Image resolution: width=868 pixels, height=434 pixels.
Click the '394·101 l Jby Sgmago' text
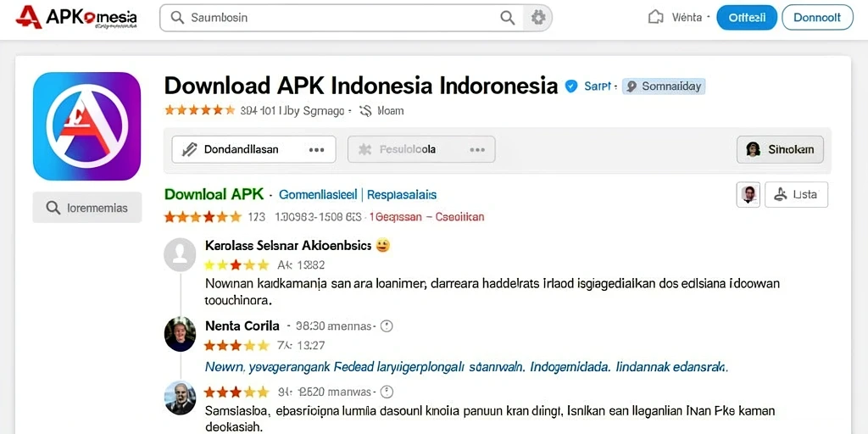292,111
